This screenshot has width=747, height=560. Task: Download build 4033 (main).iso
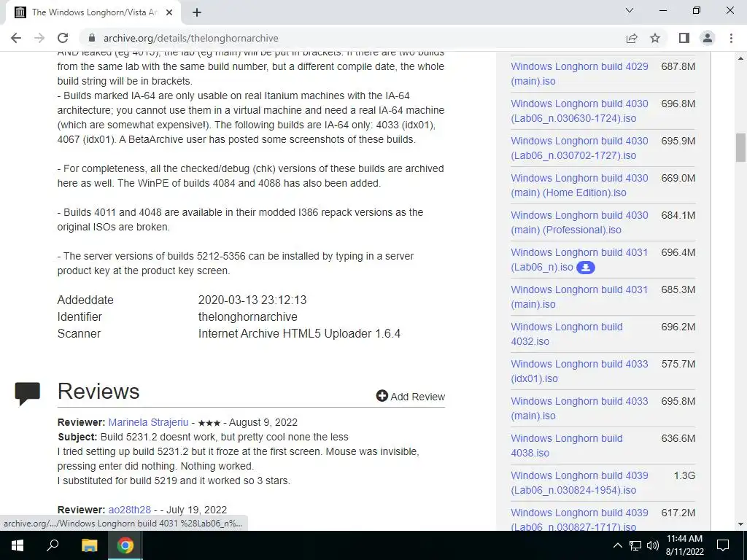coord(579,408)
